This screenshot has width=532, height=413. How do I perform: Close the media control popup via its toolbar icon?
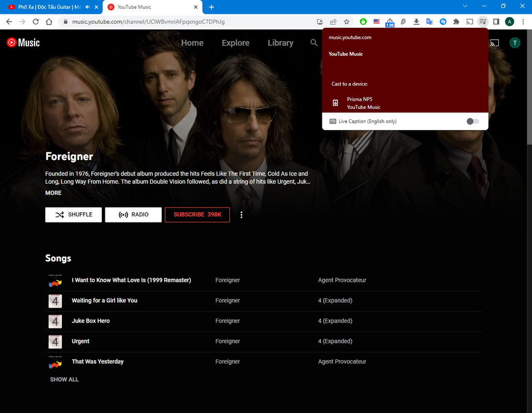(483, 22)
